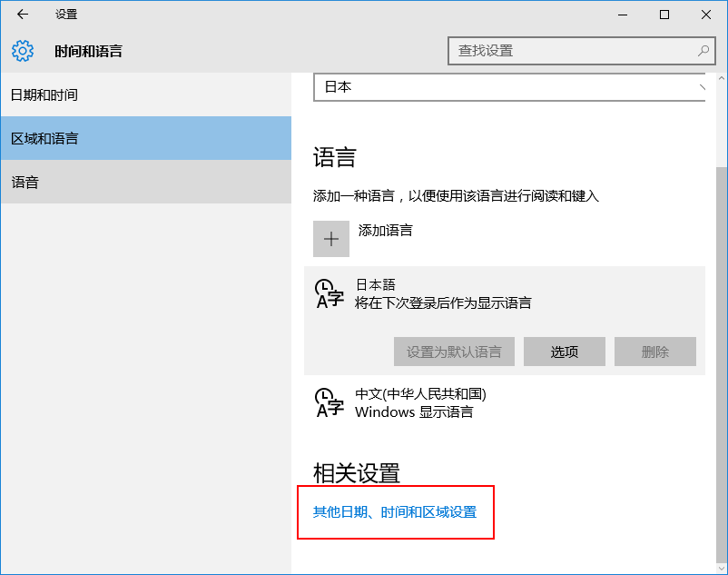
Task: Select the 日本語 language icon
Action: pos(329,293)
